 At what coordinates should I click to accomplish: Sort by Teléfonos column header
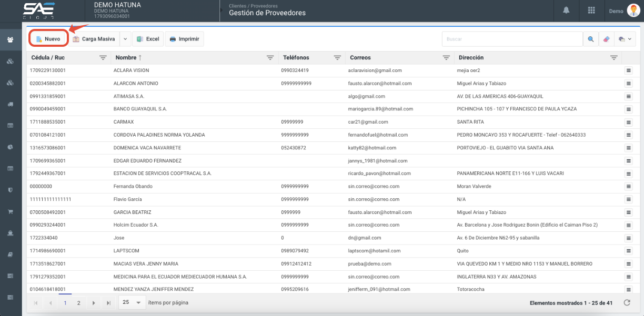point(296,58)
